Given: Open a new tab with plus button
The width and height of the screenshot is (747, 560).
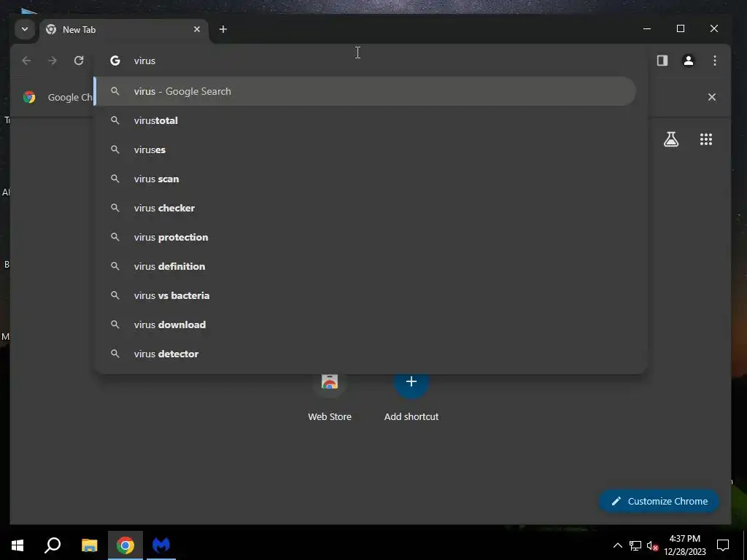Looking at the screenshot, I should pos(223,29).
